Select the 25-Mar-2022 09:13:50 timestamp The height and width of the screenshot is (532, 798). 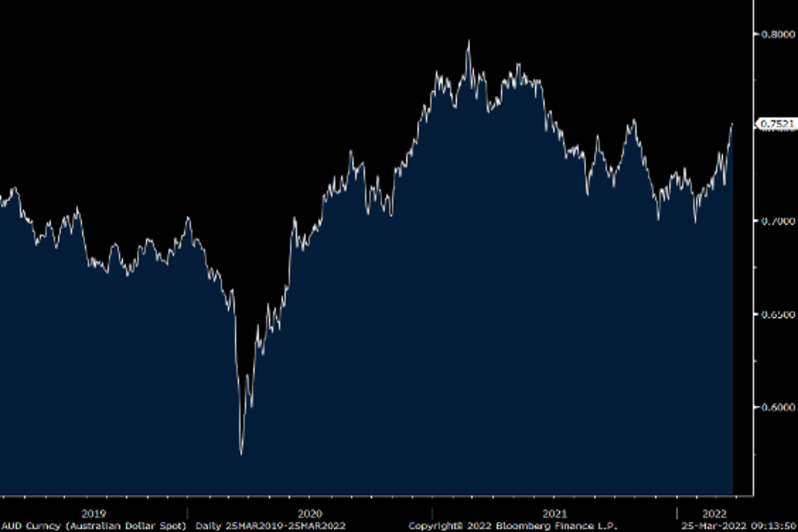pos(737,525)
